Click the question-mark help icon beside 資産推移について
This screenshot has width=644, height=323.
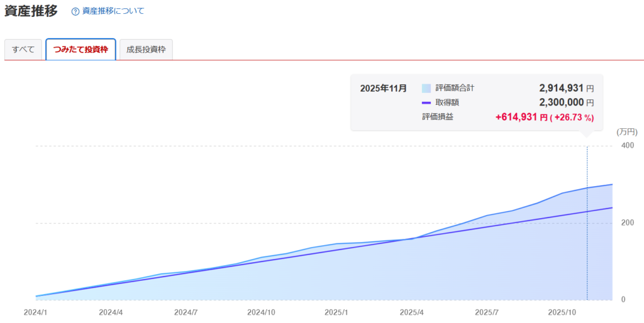click(x=75, y=11)
